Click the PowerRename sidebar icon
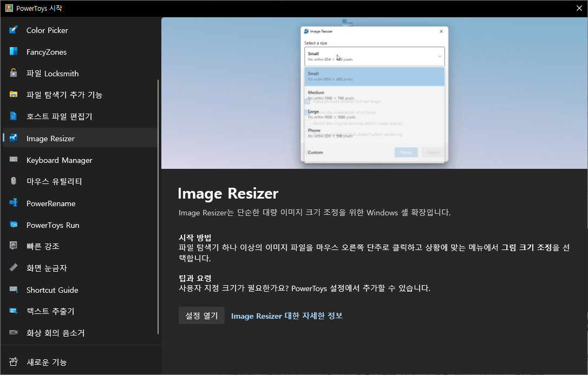588x375 pixels. coord(14,203)
